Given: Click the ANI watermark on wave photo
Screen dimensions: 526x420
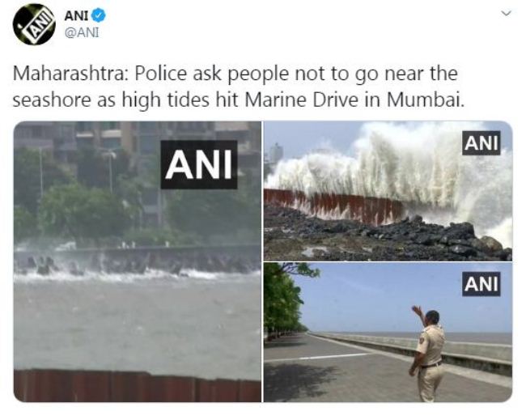Looking at the screenshot, I should 481,143.
